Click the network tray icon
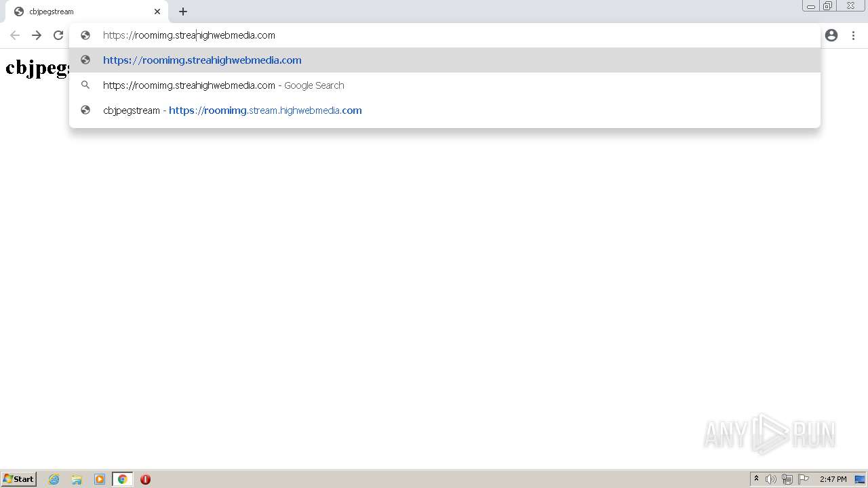The width and height of the screenshot is (868, 488). click(x=787, y=479)
